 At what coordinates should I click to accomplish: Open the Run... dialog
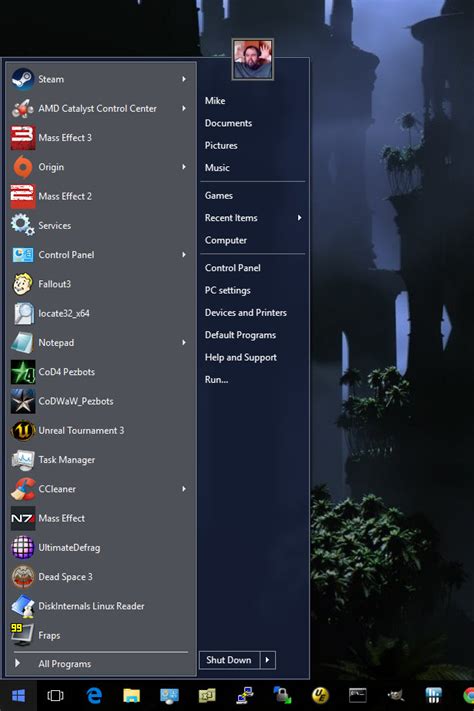[216, 380]
